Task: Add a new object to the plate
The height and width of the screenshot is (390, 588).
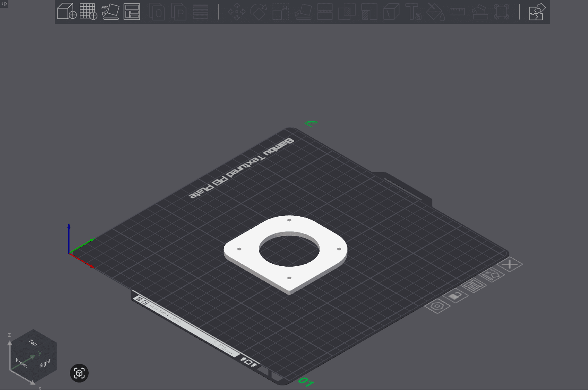Action: pyautogui.click(x=67, y=12)
